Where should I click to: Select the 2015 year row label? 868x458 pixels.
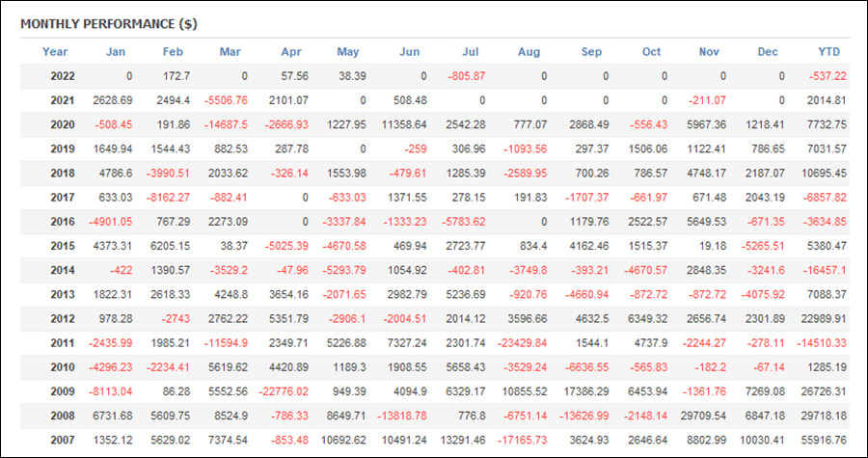click(63, 246)
